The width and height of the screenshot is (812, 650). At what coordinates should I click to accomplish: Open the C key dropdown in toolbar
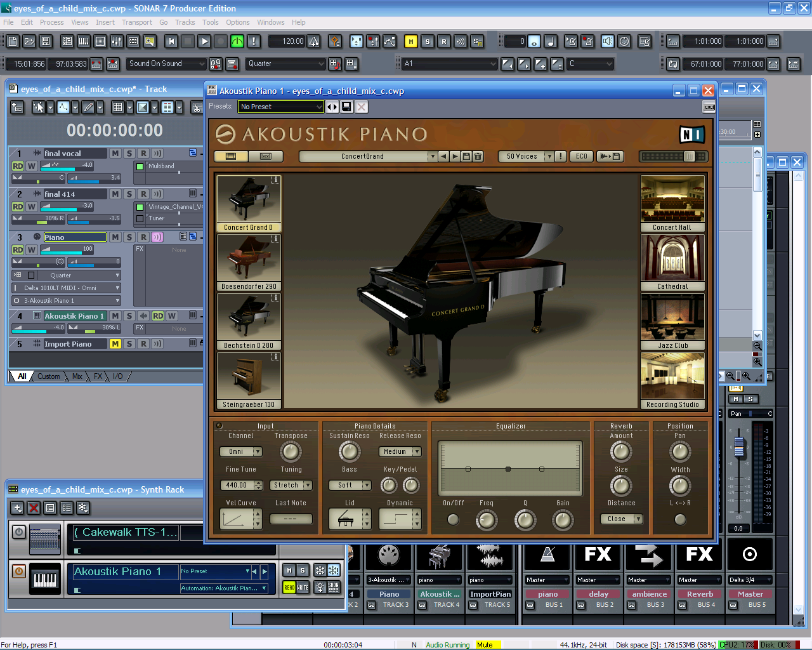590,63
